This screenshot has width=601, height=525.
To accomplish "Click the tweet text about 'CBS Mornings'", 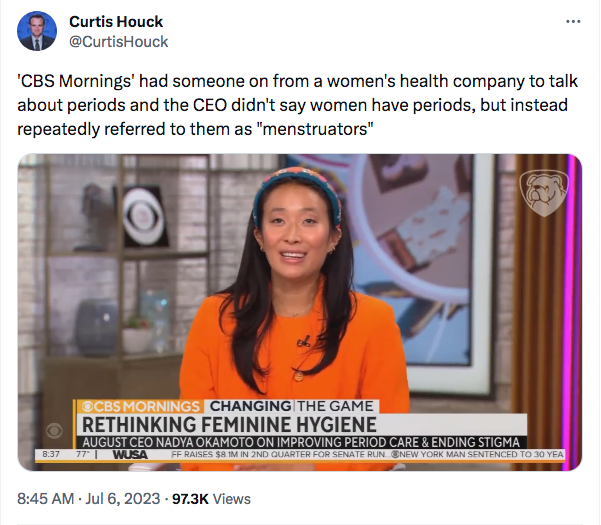I will (297, 105).
